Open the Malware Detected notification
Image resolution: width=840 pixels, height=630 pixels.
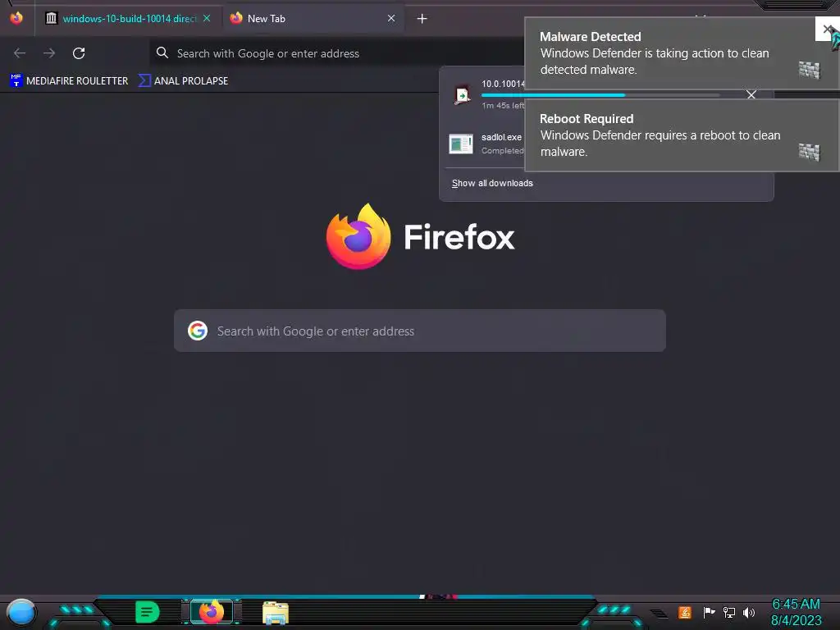(682, 53)
